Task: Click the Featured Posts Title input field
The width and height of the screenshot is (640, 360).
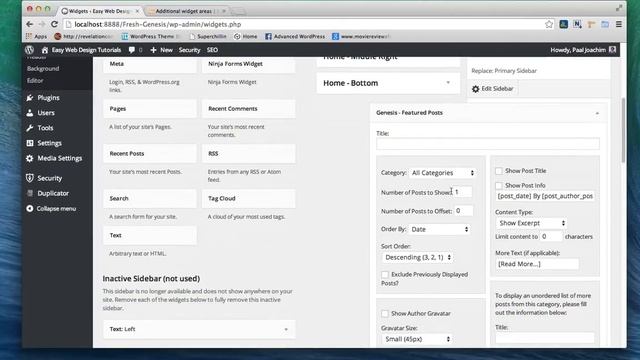Action: tap(488, 144)
